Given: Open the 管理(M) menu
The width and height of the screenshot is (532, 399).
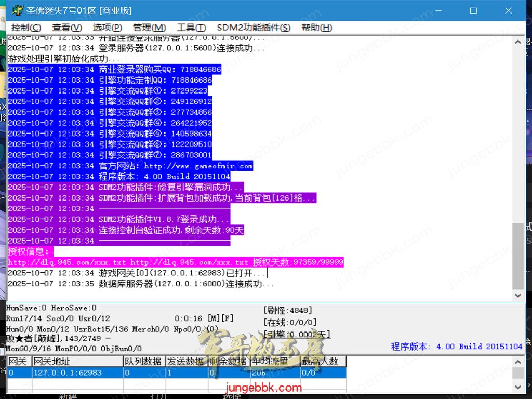Looking at the screenshot, I should tap(149, 28).
